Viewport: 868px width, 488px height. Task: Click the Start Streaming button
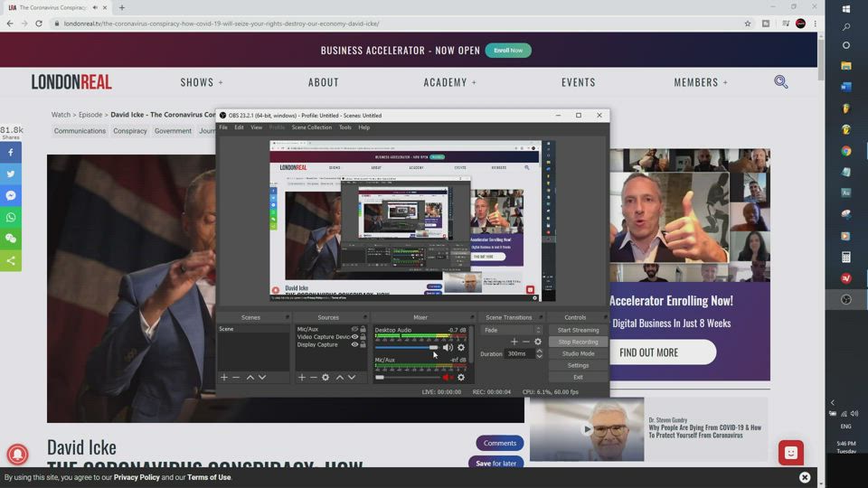578,330
